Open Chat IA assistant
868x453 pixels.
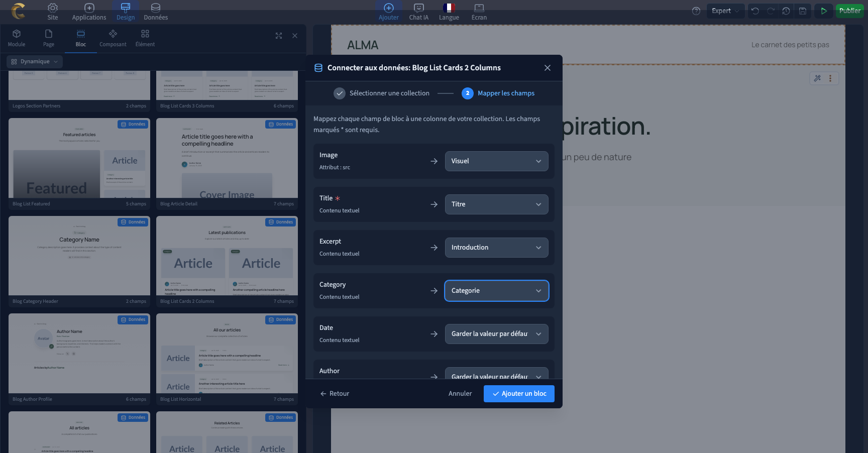[419, 12]
